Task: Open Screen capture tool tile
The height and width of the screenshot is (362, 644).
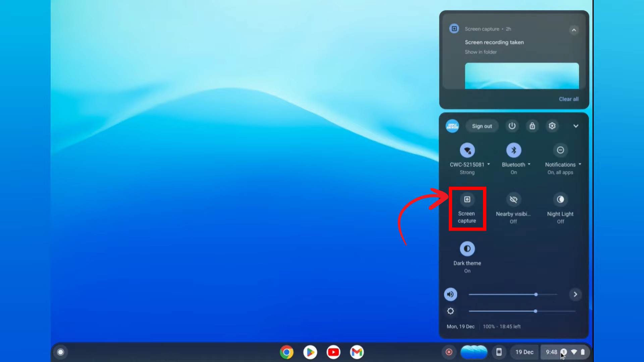Action: click(x=467, y=200)
